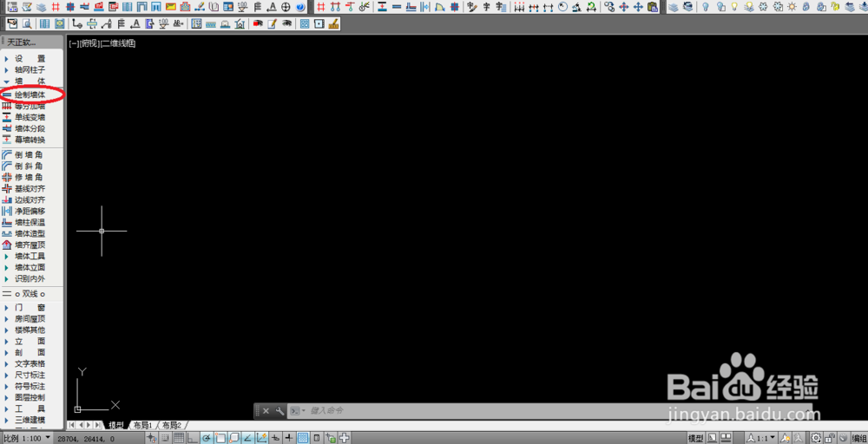Image resolution: width=868 pixels, height=444 pixels.
Task: Expand the 轴网柱子 menu
Action: tap(30, 69)
